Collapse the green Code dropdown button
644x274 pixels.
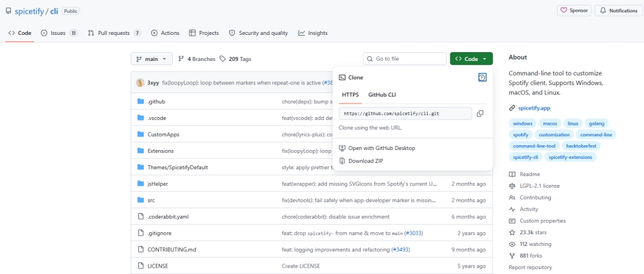pos(471,59)
